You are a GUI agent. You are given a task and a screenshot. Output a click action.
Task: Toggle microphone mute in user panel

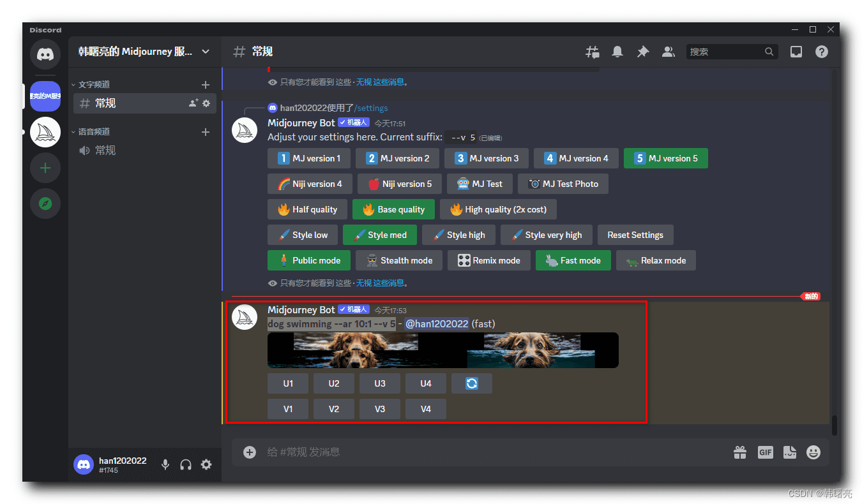(x=165, y=464)
